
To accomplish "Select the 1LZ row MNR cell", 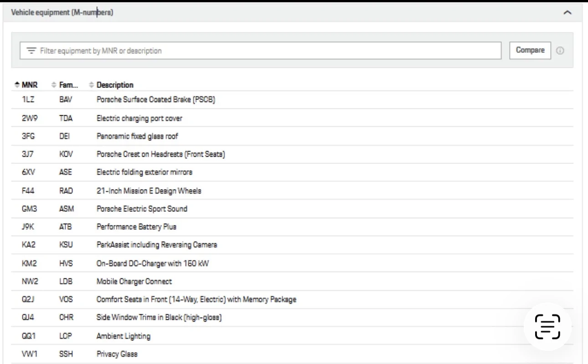I will (28, 100).
